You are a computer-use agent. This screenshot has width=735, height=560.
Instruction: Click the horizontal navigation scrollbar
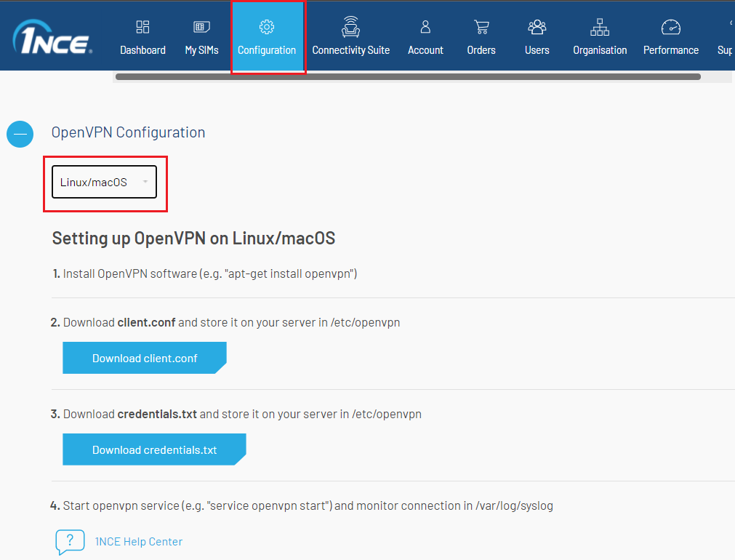407,76
